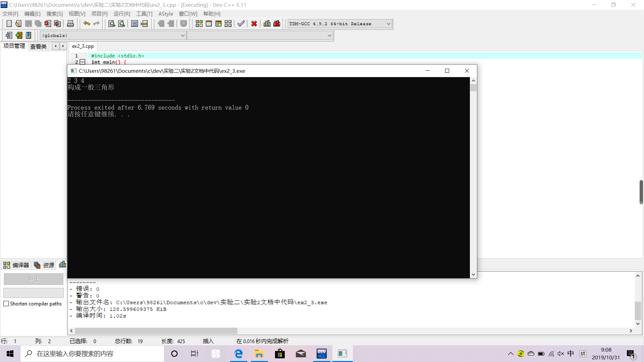This screenshot has width=644, height=362.
Task: Switch to the 查看类 tab
Action: tap(38, 46)
